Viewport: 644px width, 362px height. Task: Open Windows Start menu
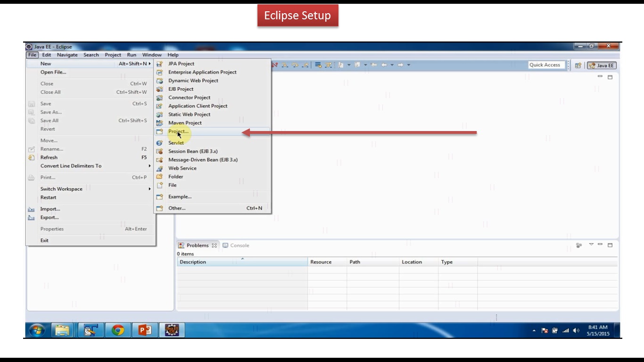[x=37, y=331]
